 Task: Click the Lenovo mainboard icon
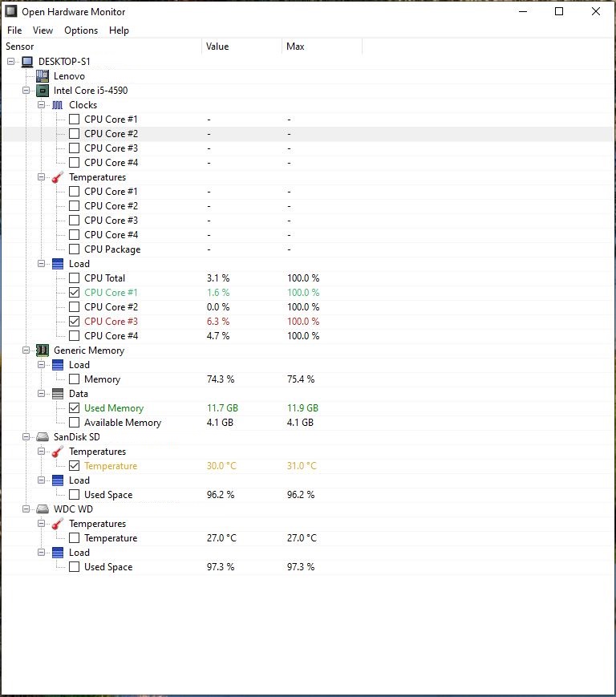click(x=43, y=76)
